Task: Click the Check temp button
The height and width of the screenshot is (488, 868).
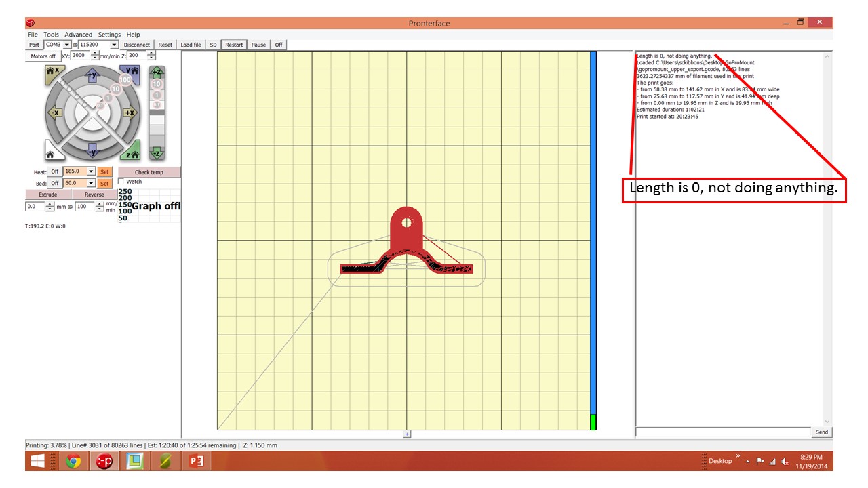Action: [149, 172]
